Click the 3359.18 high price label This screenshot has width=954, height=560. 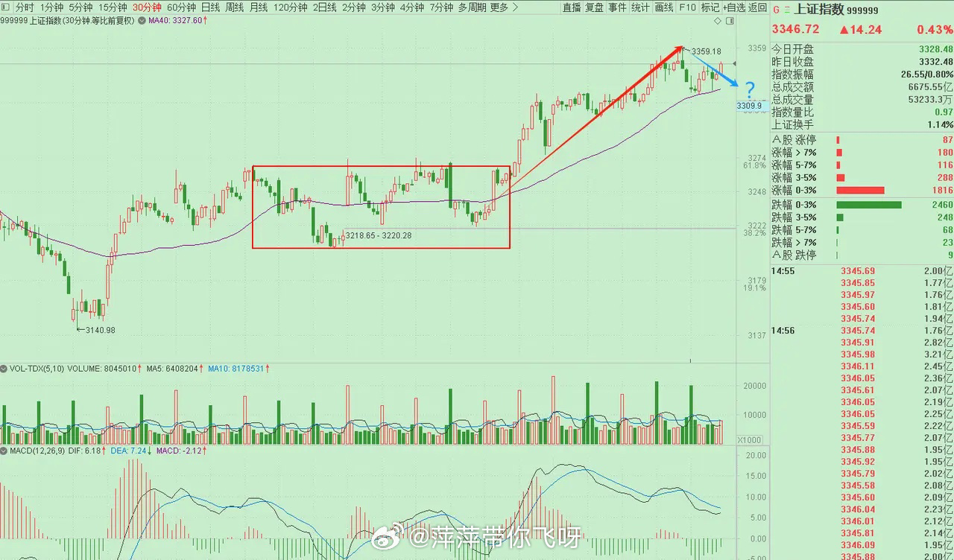[x=706, y=51]
